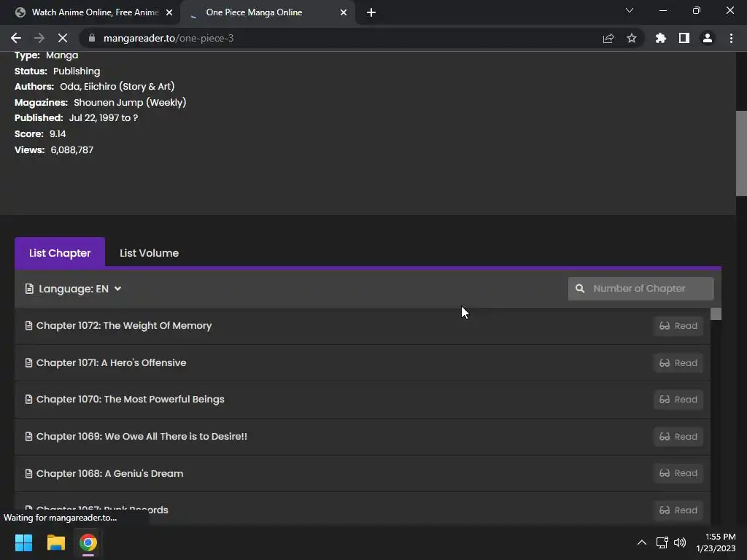Click Read button for Chapter 1072

pyautogui.click(x=678, y=326)
